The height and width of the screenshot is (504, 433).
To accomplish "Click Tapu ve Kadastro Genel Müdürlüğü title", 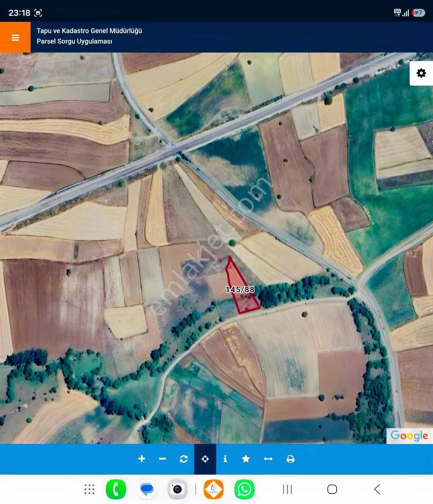I will coord(89,31).
